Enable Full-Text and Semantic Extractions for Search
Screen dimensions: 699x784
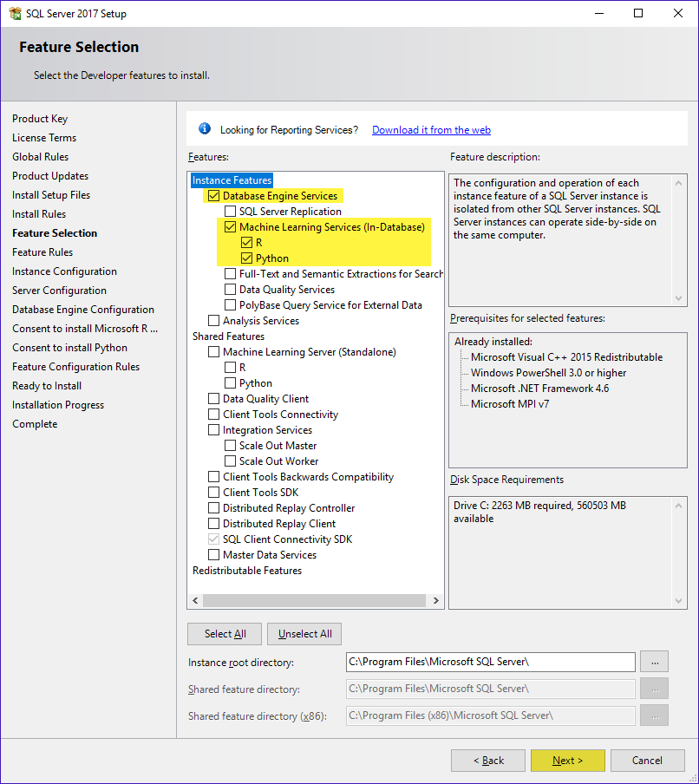pos(230,273)
